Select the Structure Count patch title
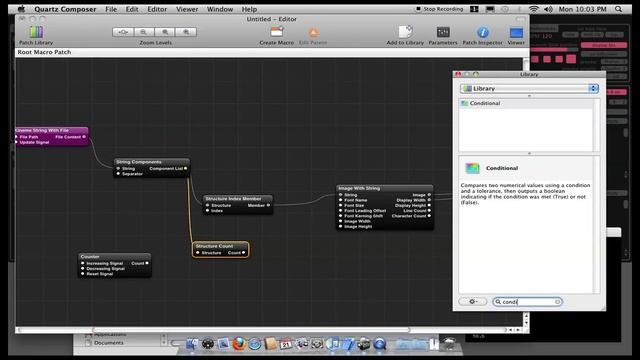Viewport: 640px width, 360px height. click(x=220, y=246)
